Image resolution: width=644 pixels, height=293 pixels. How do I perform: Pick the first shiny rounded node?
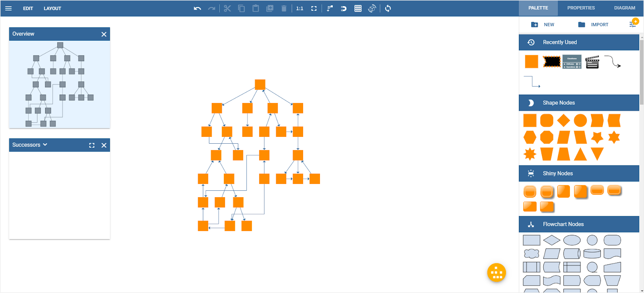coord(530,192)
